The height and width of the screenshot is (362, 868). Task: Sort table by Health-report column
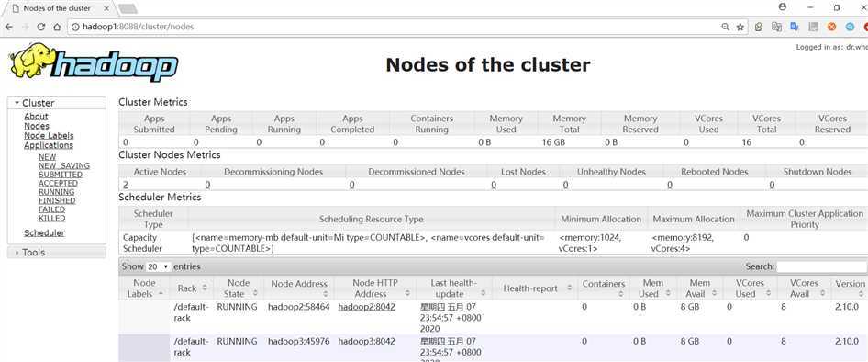point(535,288)
